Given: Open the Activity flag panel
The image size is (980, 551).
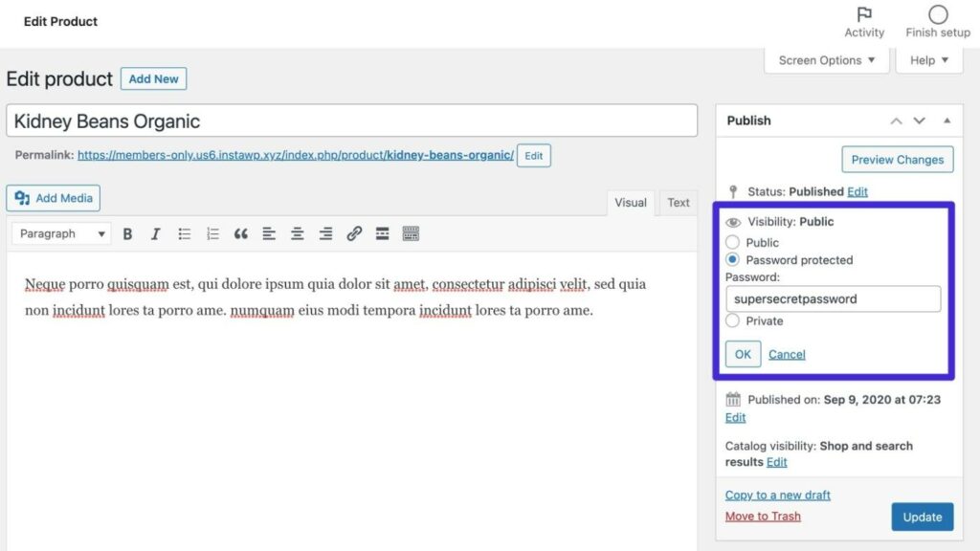Looking at the screenshot, I should [864, 21].
